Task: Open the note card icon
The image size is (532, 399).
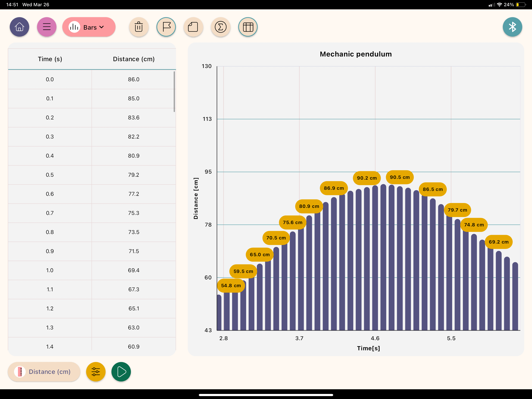Action: click(x=193, y=27)
